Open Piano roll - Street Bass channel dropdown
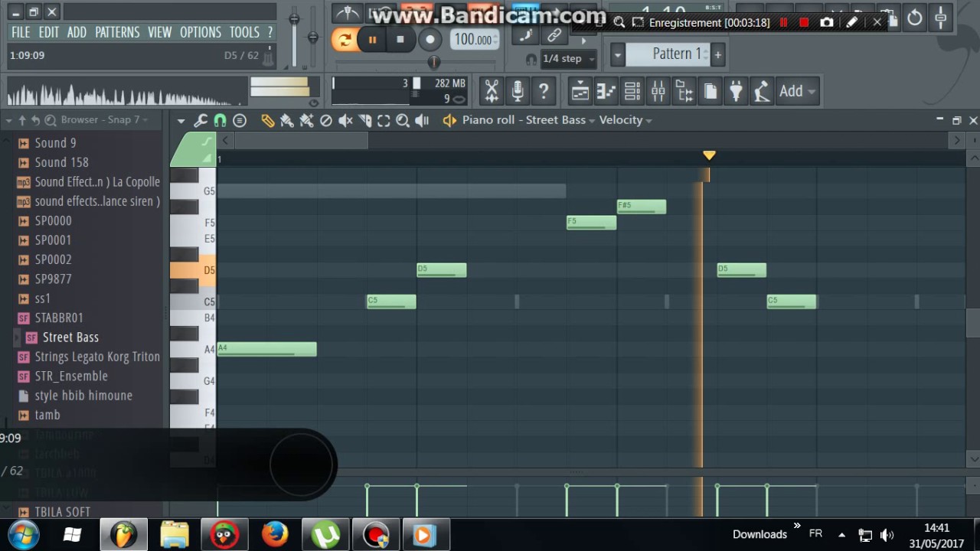Screen dimensions: 980x551 click(528, 120)
